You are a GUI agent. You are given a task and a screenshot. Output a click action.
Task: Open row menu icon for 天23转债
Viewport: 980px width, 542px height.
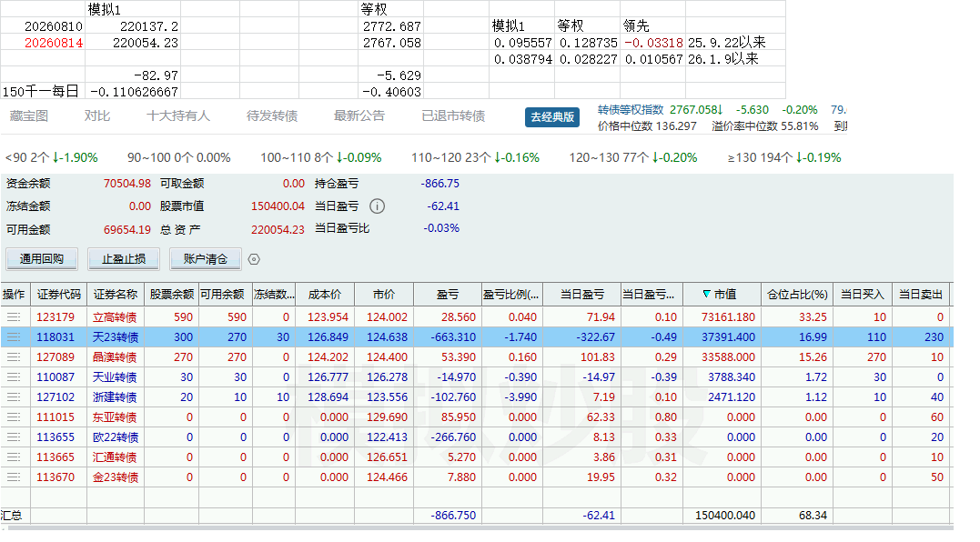coord(13,337)
